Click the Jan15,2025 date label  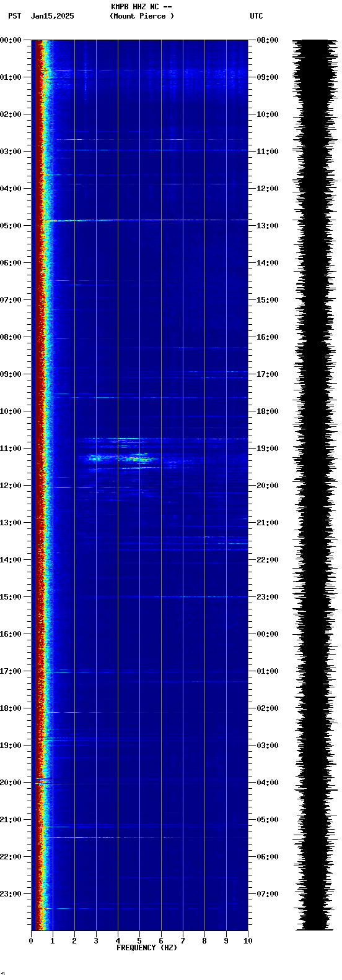pos(53,16)
